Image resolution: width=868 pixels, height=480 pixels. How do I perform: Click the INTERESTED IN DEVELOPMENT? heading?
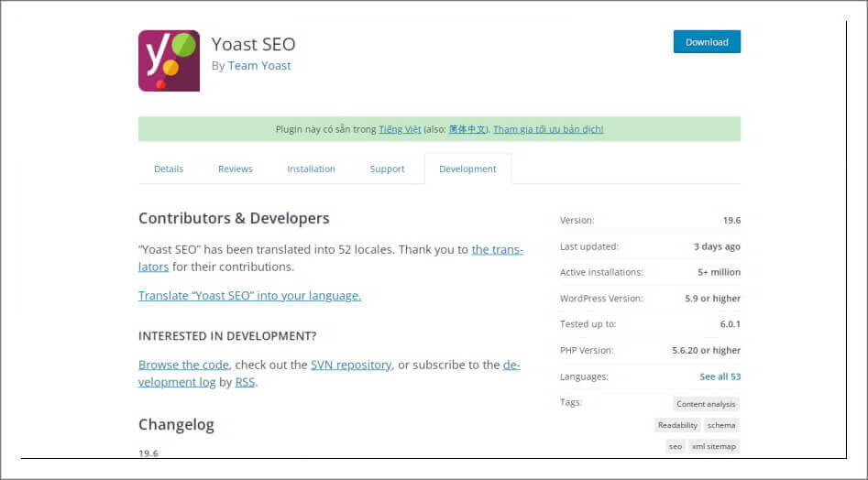click(x=227, y=336)
